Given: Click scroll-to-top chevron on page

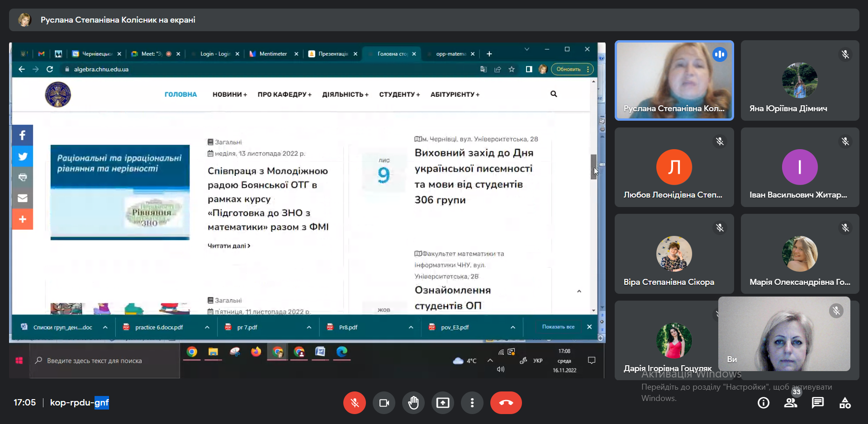Looking at the screenshot, I should click(579, 292).
